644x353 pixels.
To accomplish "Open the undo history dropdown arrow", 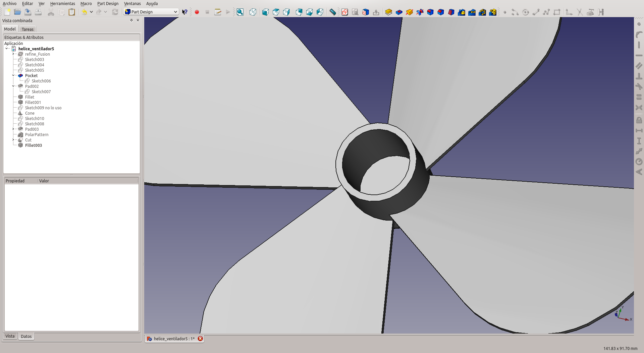I will (x=91, y=12).
